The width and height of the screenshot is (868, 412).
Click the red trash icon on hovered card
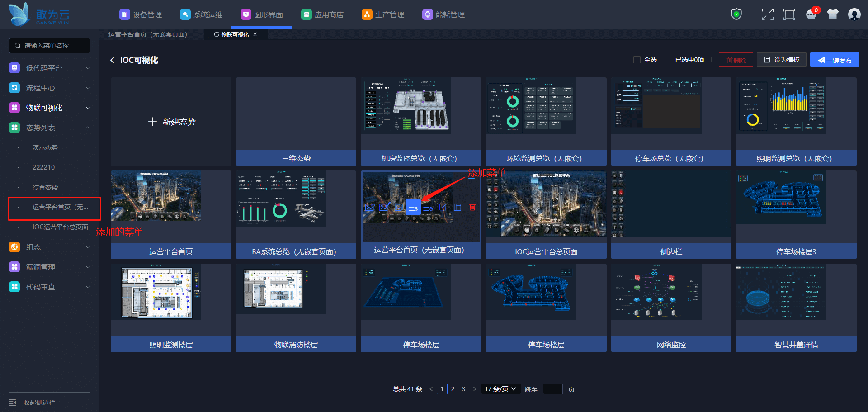coord(472,207)
